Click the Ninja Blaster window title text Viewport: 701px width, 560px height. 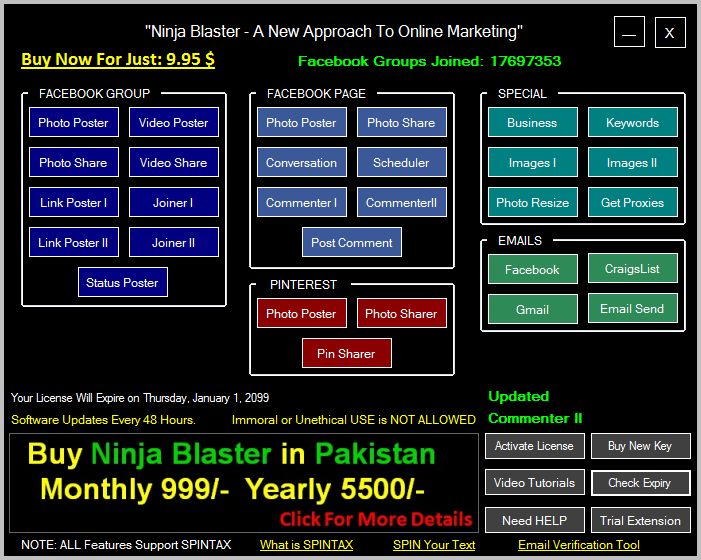click(x=334, y=31)
